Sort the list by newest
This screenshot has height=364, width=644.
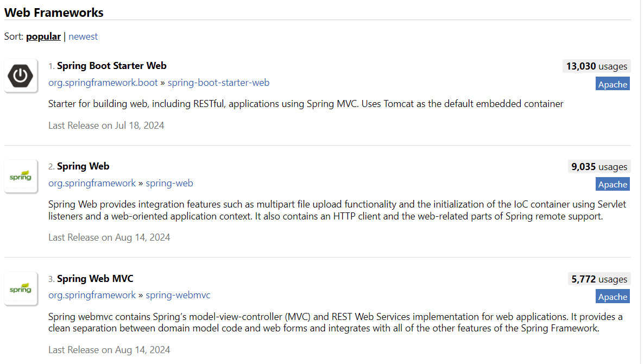[x=83, y=36]
